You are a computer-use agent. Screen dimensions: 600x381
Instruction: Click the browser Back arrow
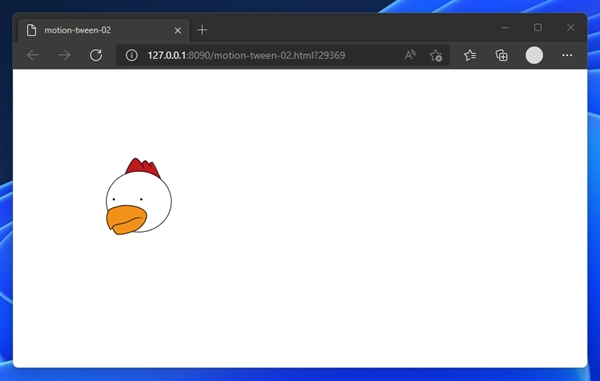click(x=33, y=55)
